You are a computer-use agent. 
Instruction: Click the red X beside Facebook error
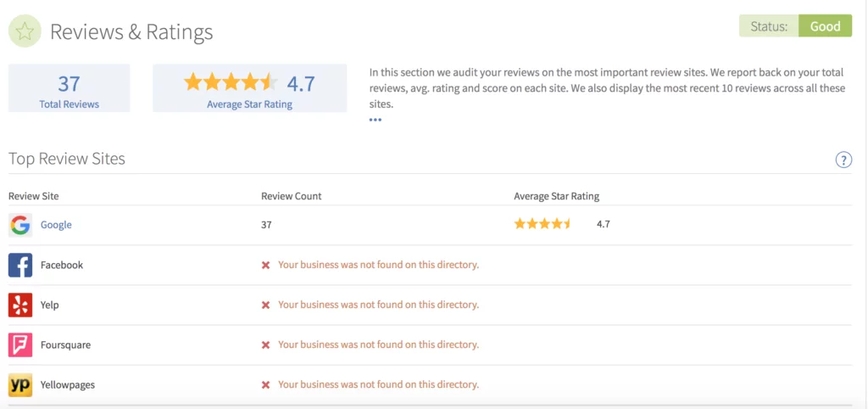(x=265, y=265)
